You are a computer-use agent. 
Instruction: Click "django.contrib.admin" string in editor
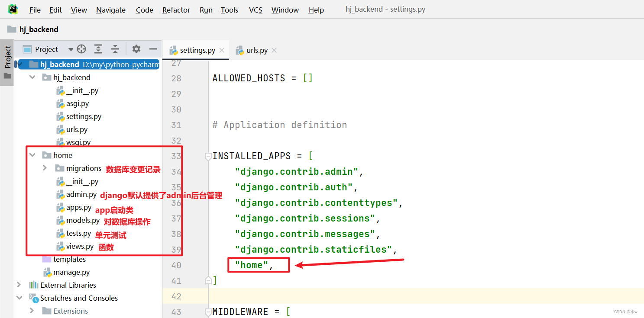pyautogui.click(x=297, y=172)
